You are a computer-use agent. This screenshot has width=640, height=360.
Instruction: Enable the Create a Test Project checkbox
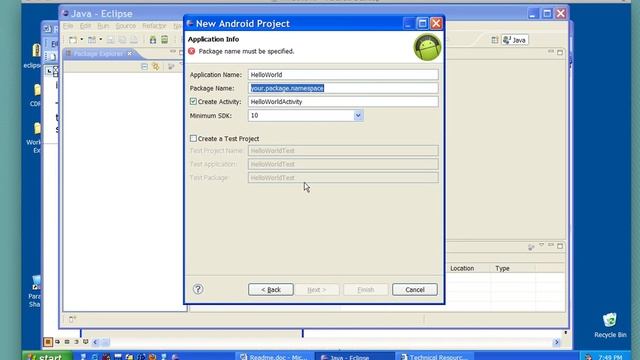point(193,138)
